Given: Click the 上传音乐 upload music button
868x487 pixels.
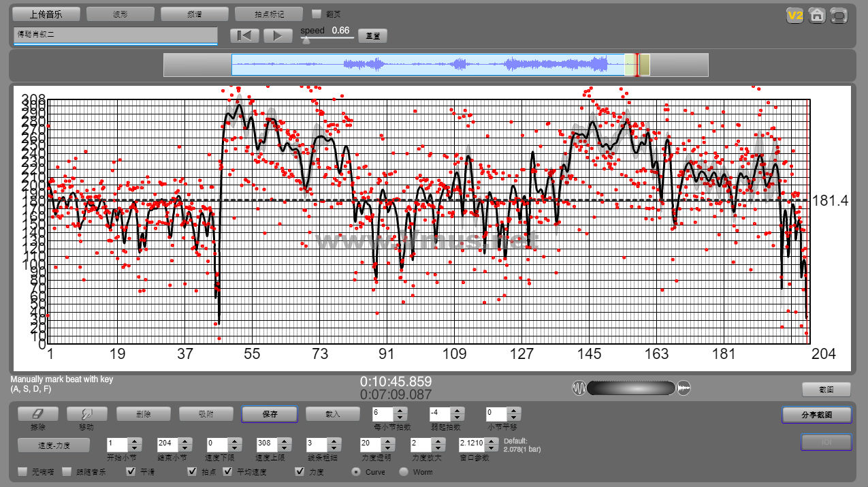Looking at the screenshot, I should point(46,14).
